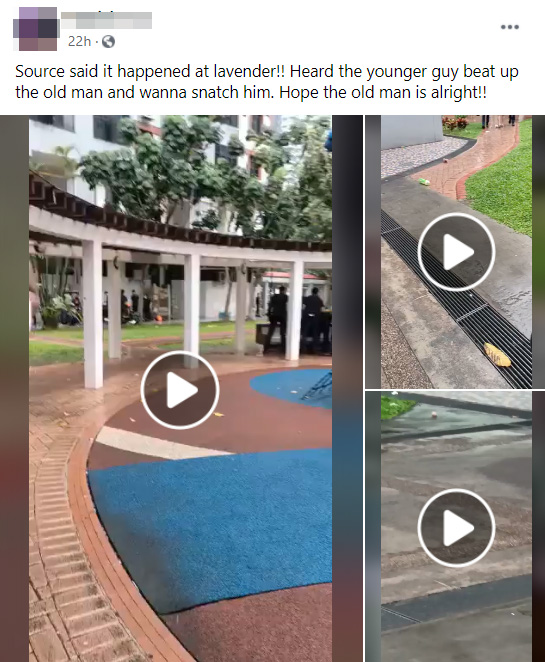
Task: Open the wet pavement video thumbnail
Action: pos(455,526)
